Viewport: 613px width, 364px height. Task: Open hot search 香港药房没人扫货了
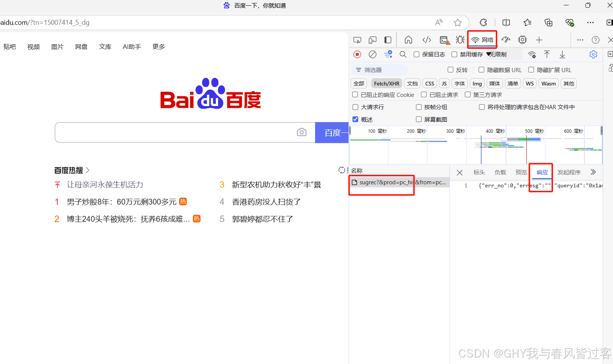(x=266, y=202)
